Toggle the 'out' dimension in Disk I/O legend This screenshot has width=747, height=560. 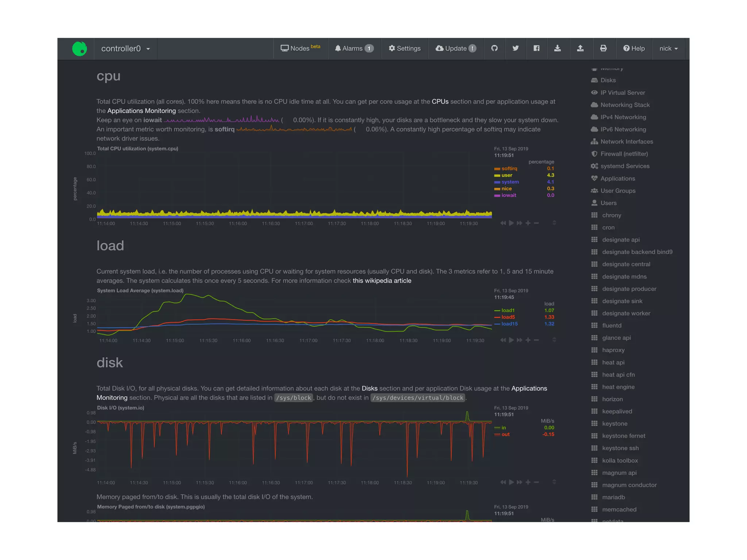pos(505,434)
